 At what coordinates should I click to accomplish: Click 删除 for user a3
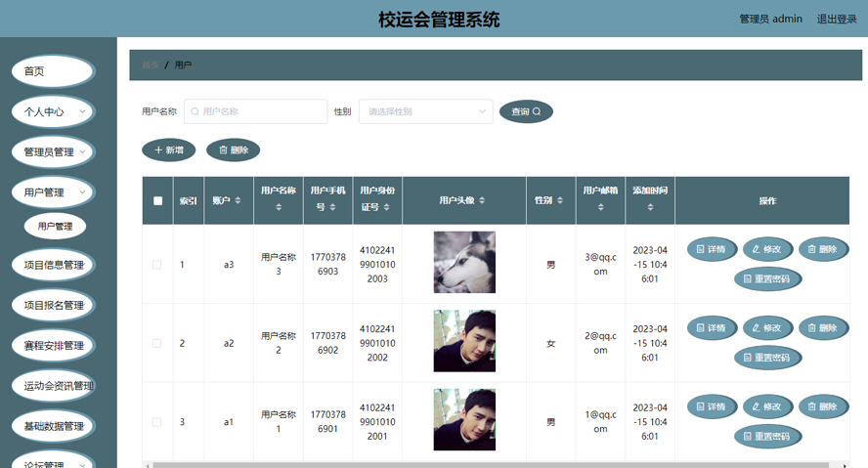[823, 249]
